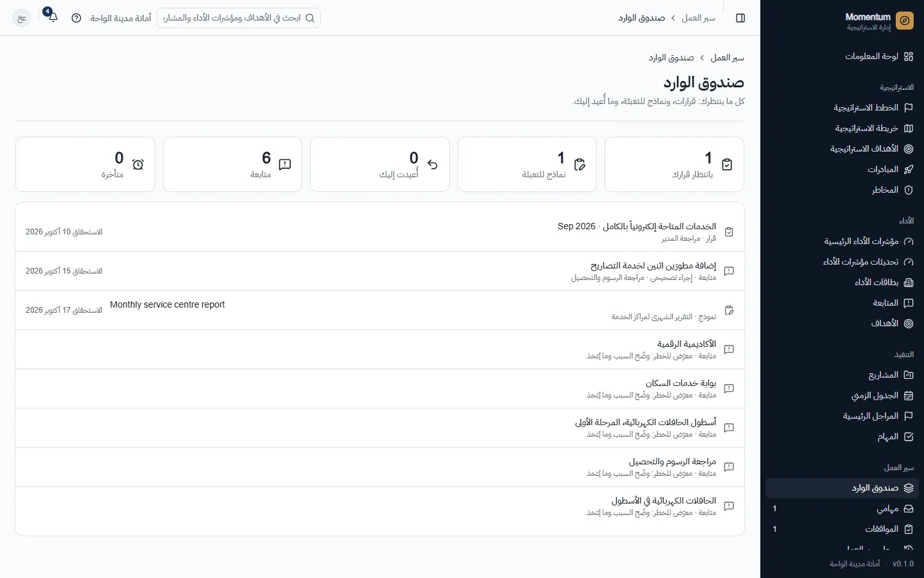924x578 pixels.
Task: Click the inbox tray icon beside مهامي
Action: (x=909, y=509)
